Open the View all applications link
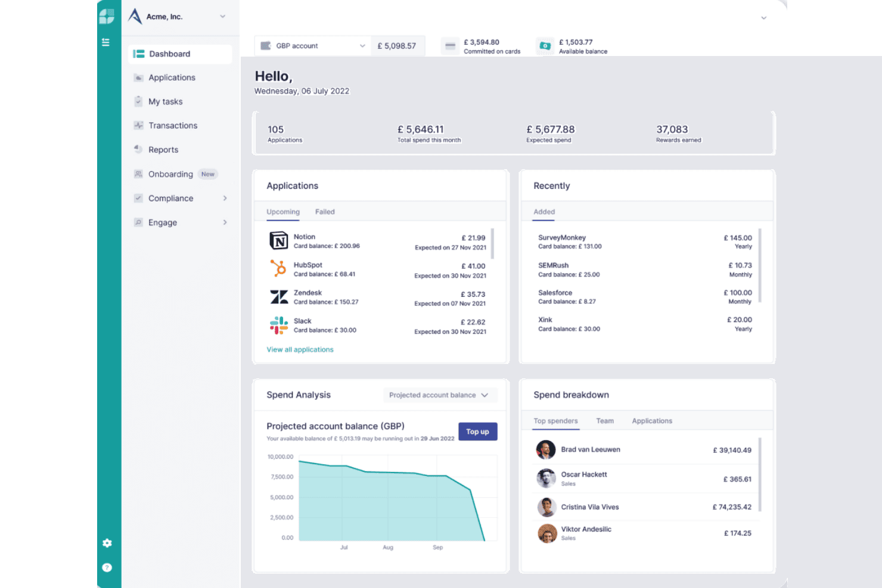 [x=300, y=350]
